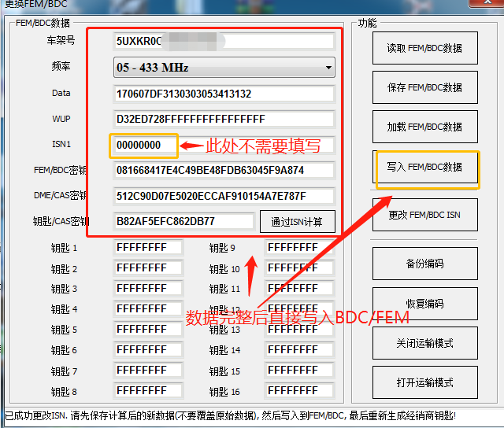Click the 功能 group title
The width and height of the screenshot is (504, 428).
pos(367,23)
